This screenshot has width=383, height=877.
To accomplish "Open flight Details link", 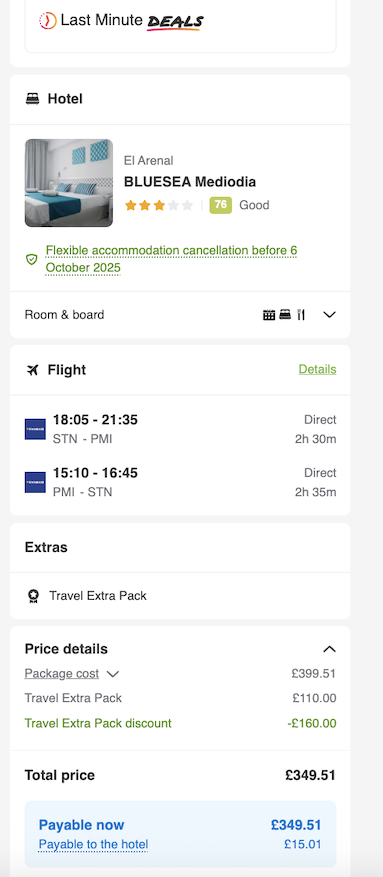I will coord(317,369).
